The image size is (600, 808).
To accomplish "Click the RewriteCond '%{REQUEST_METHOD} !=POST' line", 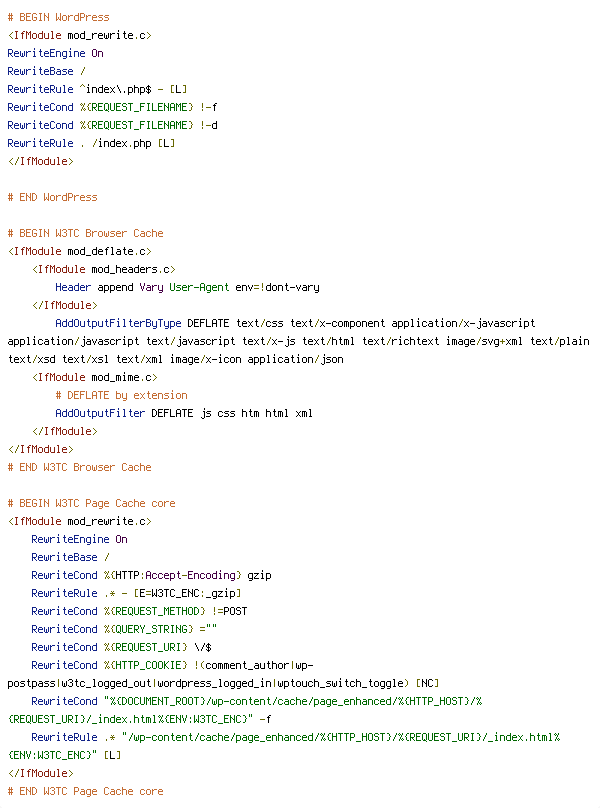I will 139,612.
